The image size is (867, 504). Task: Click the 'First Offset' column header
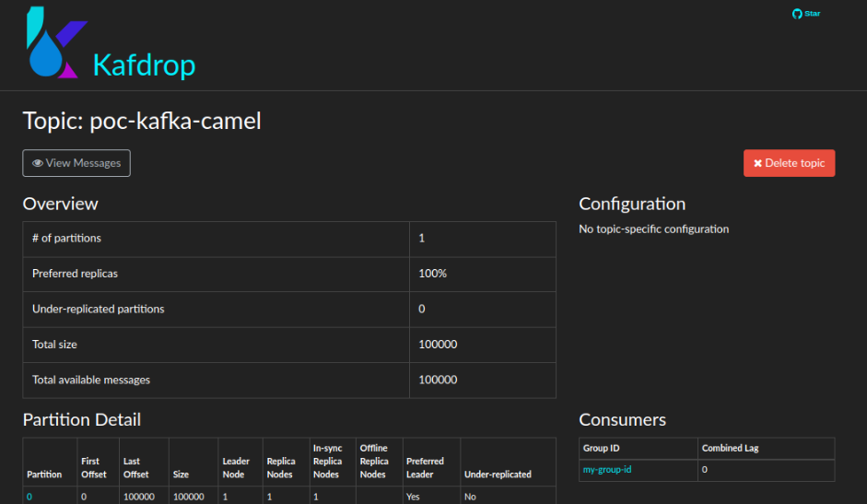click(94, 468)
